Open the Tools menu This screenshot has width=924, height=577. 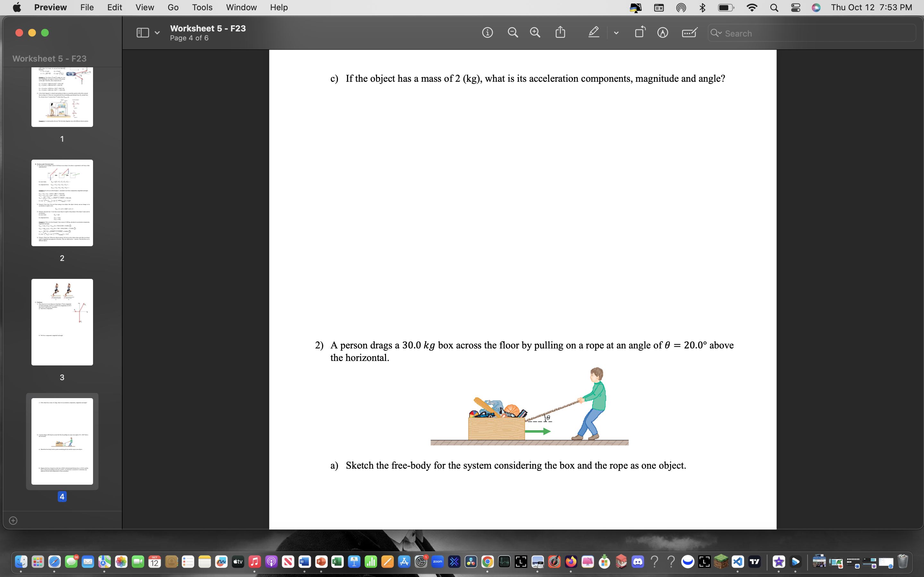(x=202, y=7)
